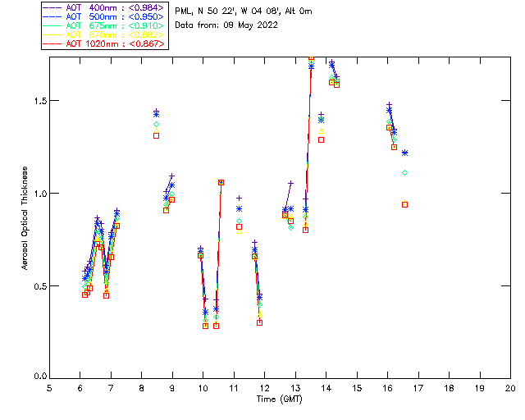Screen dimensions: 525x420
Task: Click the Aerosol Optical Thickness axis label
Action: coord(25,218)
